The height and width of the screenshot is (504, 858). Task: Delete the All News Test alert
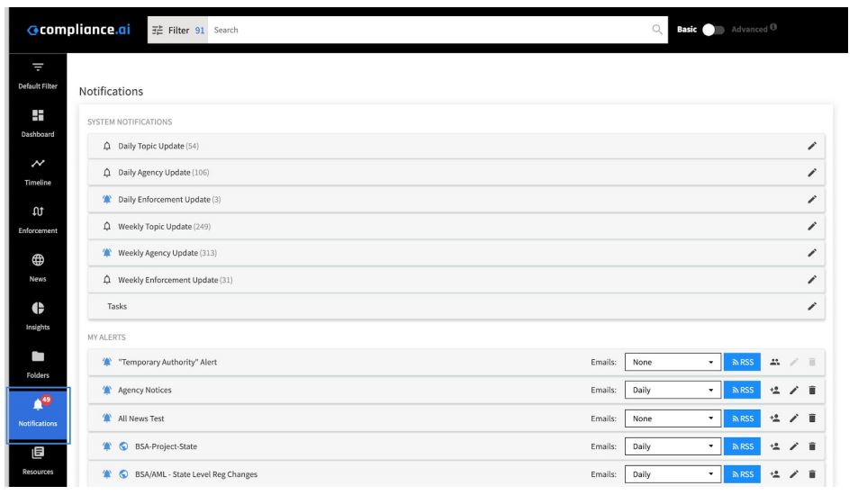pos(812,418)
